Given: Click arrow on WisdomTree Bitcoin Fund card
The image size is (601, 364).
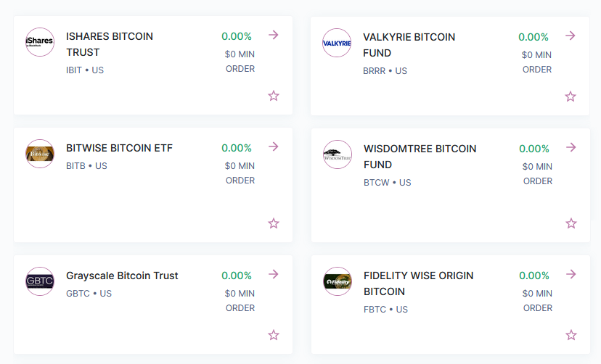Looking at the screenshot, I should click(x=571, y=147).
